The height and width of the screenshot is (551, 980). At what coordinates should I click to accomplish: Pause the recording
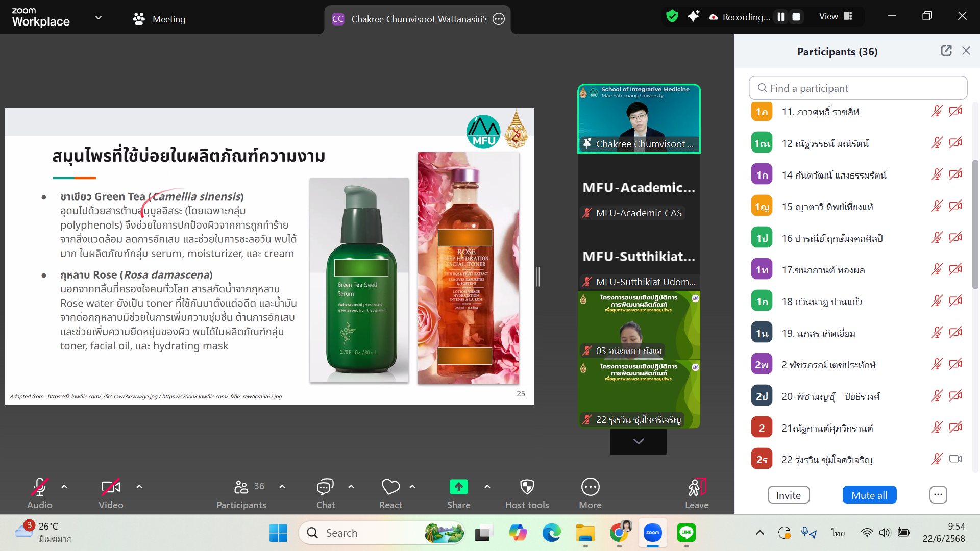[x=781, y=17]
